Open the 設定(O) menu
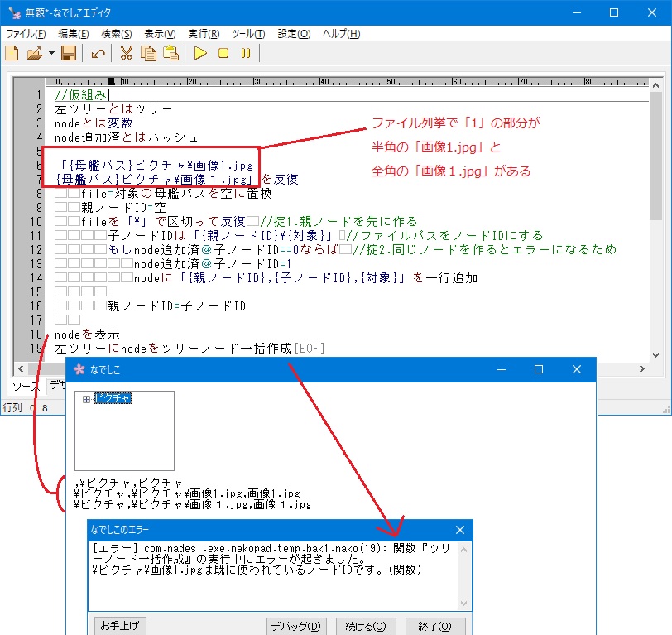672x635 pixels. [294, 33]
